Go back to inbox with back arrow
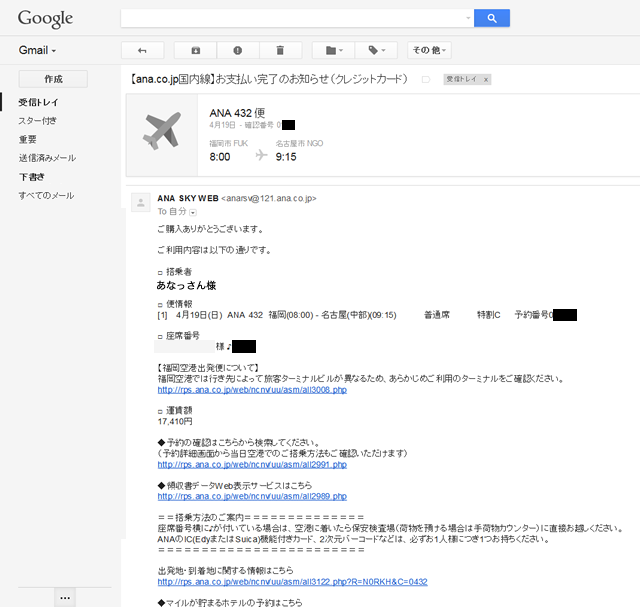 [142, 50]
